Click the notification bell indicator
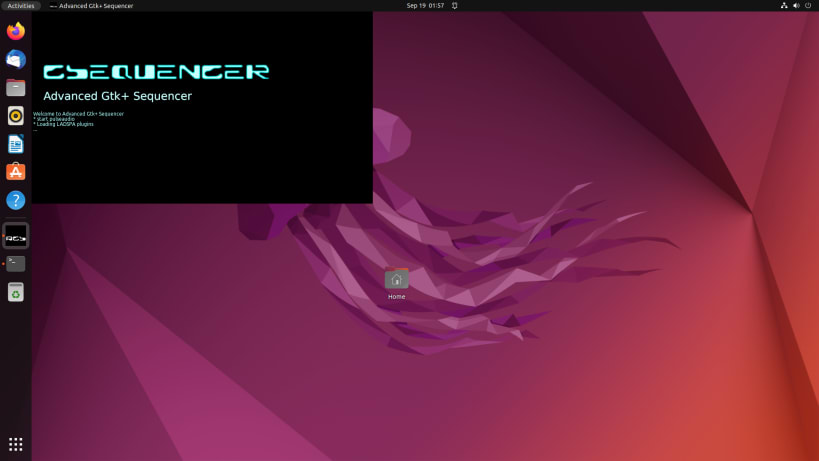Screen dimensions: 819x461 (454, 6)
